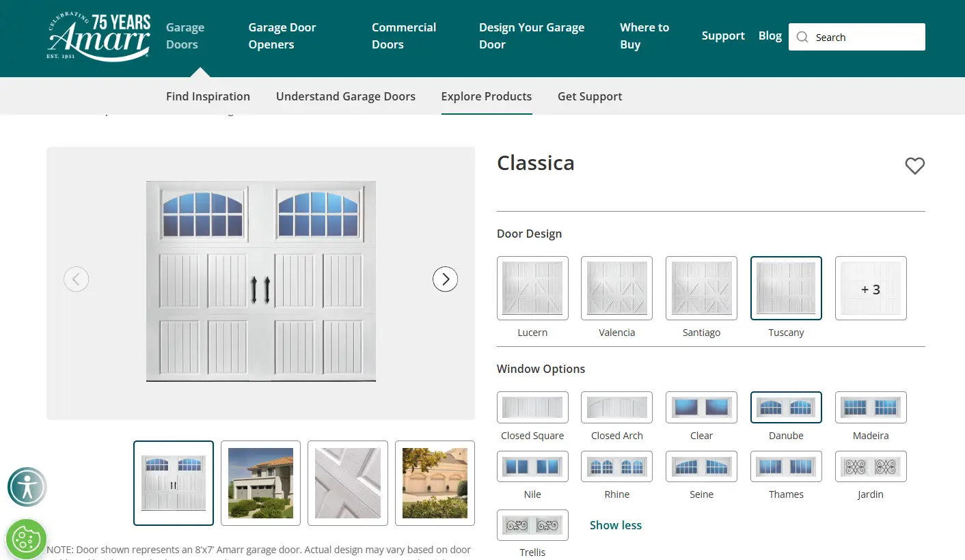The height and width of the screenshot is (560, 965).
Task: Choose the Rhine window option
Action: (616, 466)
